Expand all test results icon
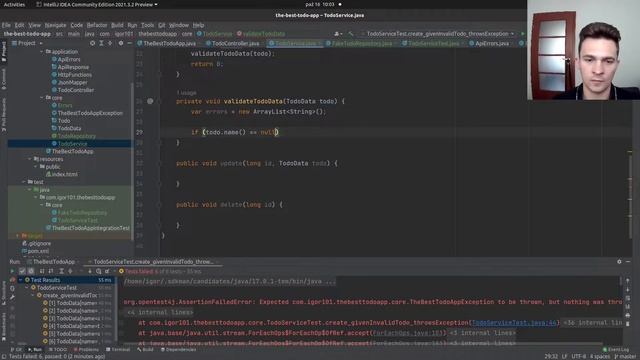 (61, 271)
